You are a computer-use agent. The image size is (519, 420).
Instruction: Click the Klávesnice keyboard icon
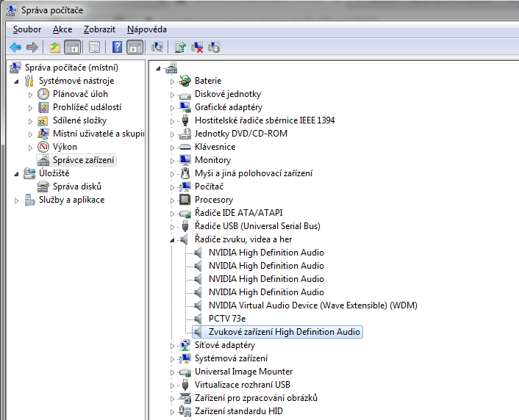tap(185, 147)
